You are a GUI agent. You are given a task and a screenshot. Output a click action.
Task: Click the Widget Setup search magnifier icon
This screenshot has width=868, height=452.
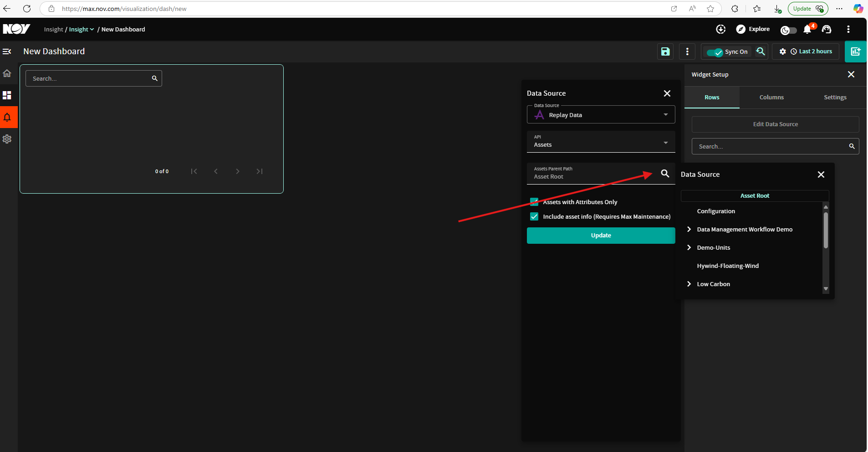click(x=852, y=146)
